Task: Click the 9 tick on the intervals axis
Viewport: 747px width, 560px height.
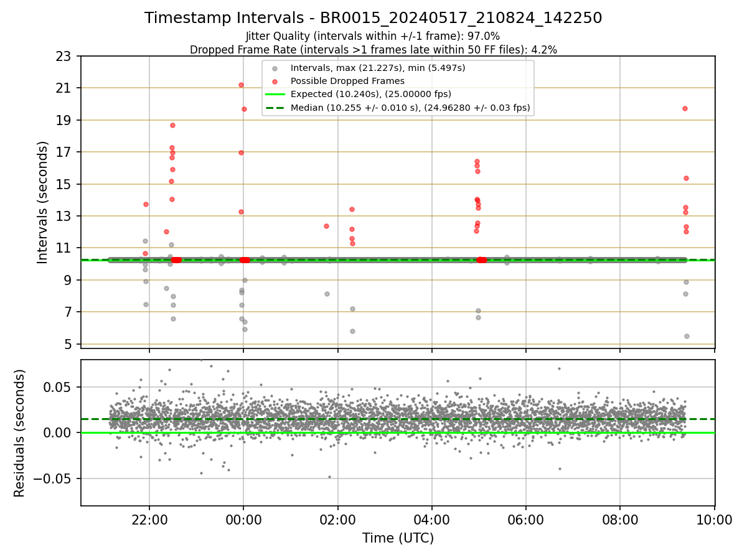Action: [x=68, y=280]
